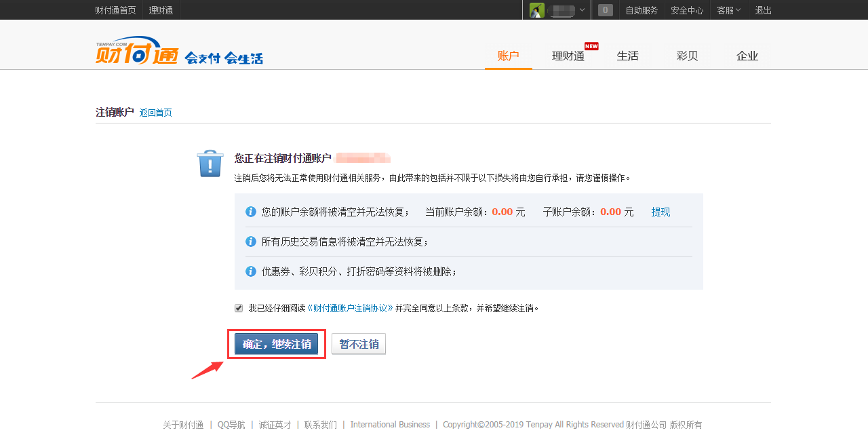Click the 注销账户 page heading
The height and width of the screenshot is (441, 868).
pos(115,113)
